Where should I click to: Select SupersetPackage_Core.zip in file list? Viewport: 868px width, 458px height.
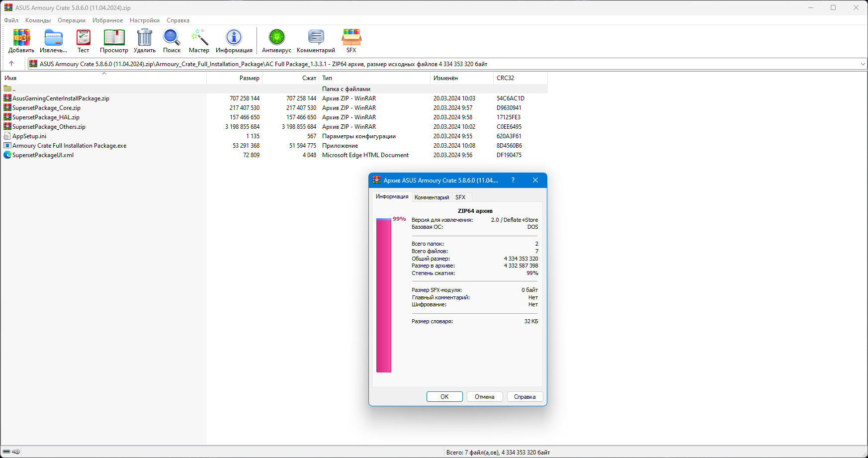click(x=46, y=108)
